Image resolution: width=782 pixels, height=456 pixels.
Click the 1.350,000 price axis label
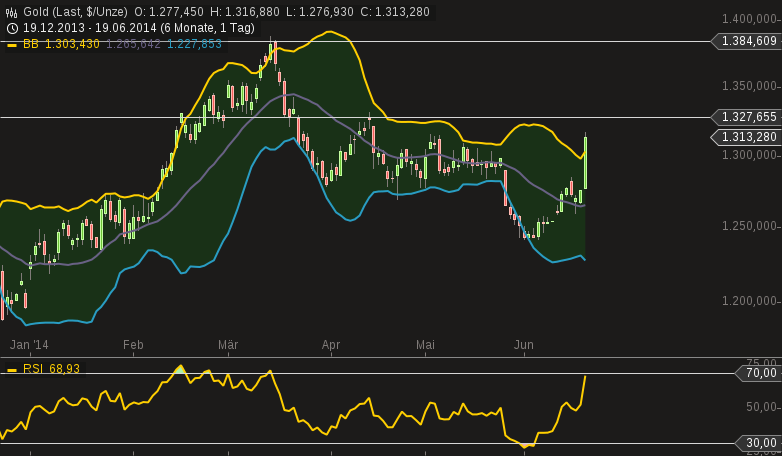750,86
